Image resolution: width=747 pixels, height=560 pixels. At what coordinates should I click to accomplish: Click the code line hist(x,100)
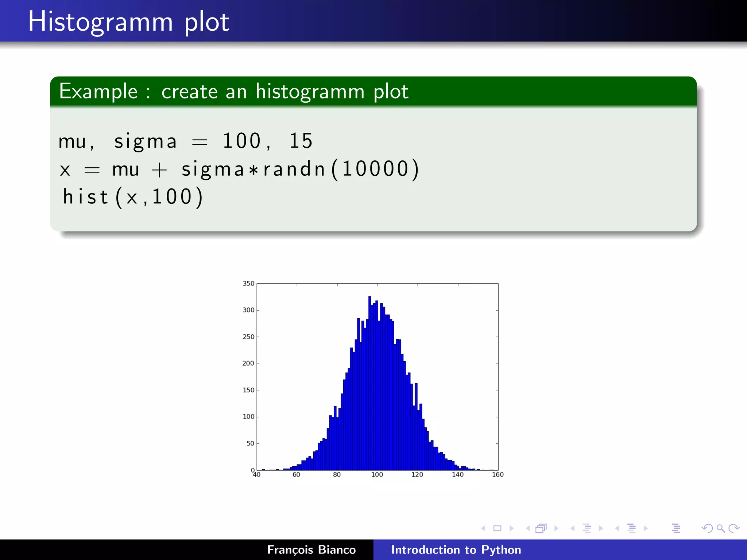pyautogui.click(x=133, y=197)
